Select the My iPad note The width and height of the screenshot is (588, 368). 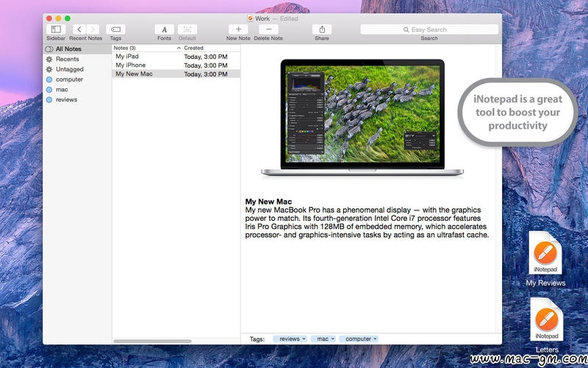click(x=127, y=57)
